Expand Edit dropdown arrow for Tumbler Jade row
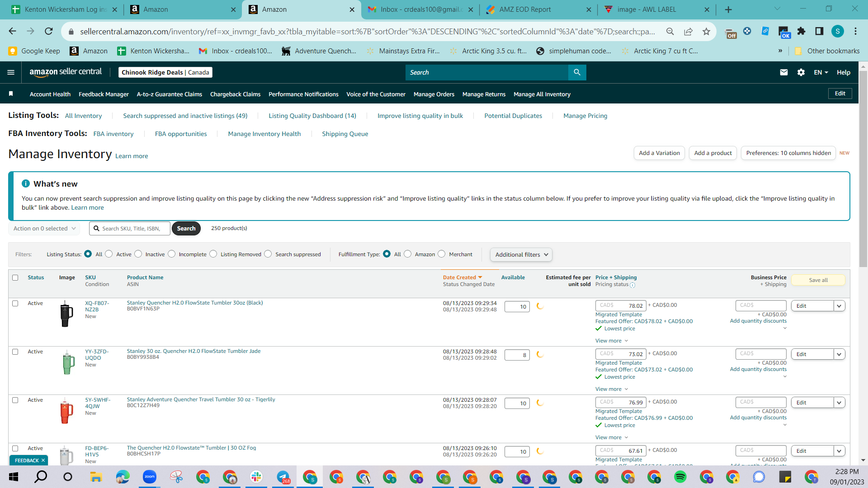868x488 pixels. point(839,354)
